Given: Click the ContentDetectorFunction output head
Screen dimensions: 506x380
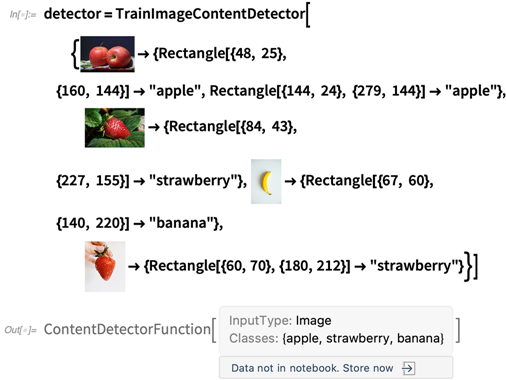Looking at the screenshot, I should 127,329.
